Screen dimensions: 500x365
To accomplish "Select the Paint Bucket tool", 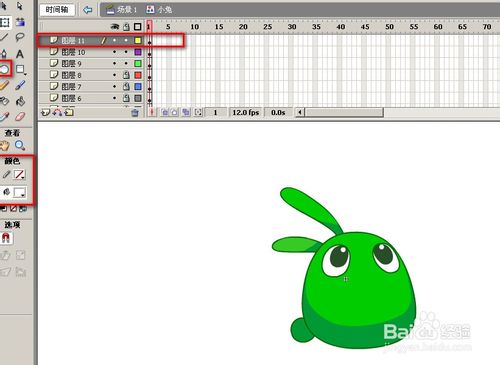I will tap(20, 101).
